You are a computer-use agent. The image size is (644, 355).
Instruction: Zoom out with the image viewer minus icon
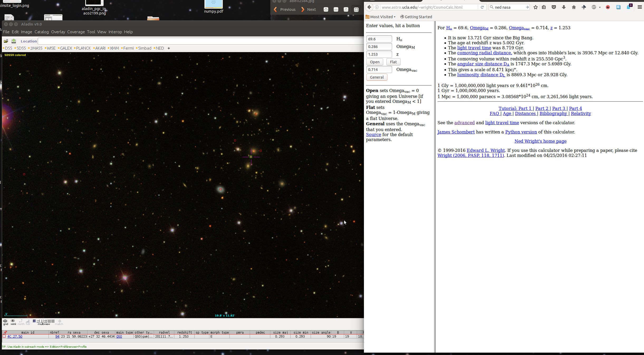point(336,9)
